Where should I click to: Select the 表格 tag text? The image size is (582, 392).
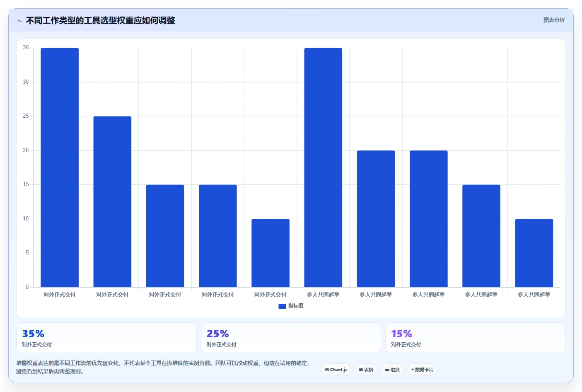pyautogui.click(x=368, y=370)
